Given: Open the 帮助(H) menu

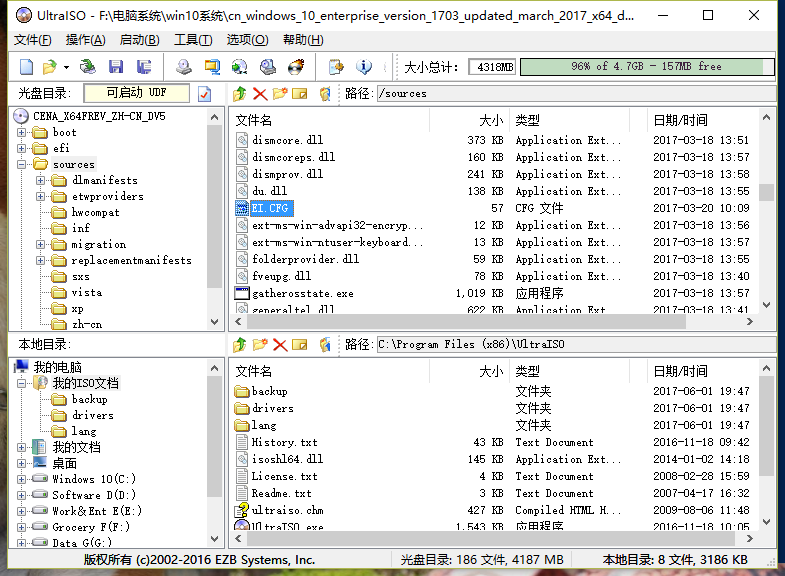Looking at the screenshot, I should tap(303, 40).
